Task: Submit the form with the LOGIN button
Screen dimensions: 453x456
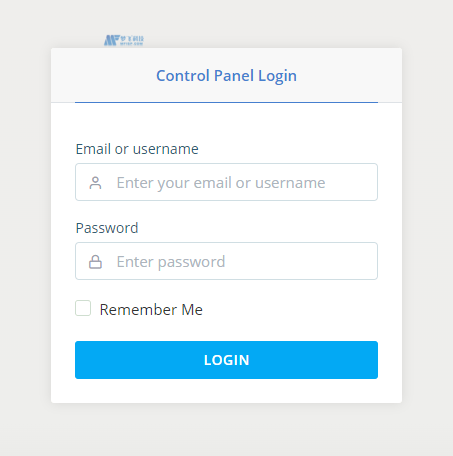Action: tap(226, 360)
